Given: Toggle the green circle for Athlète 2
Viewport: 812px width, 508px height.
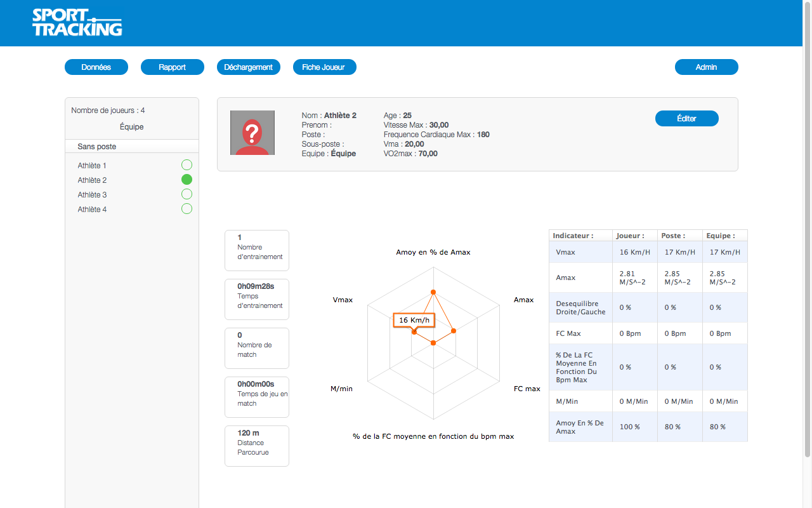Looking at the screenshot, I should coord(187,180).
